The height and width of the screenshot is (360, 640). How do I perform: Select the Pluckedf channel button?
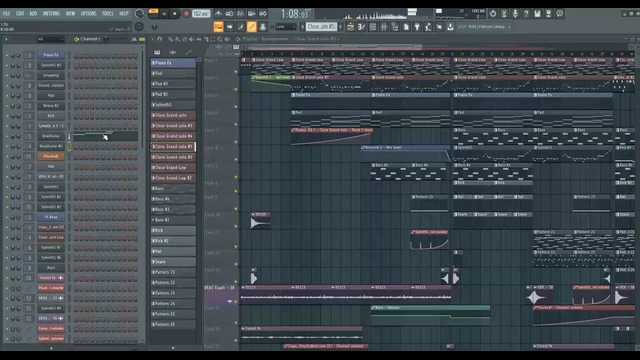tap(51, 156)
